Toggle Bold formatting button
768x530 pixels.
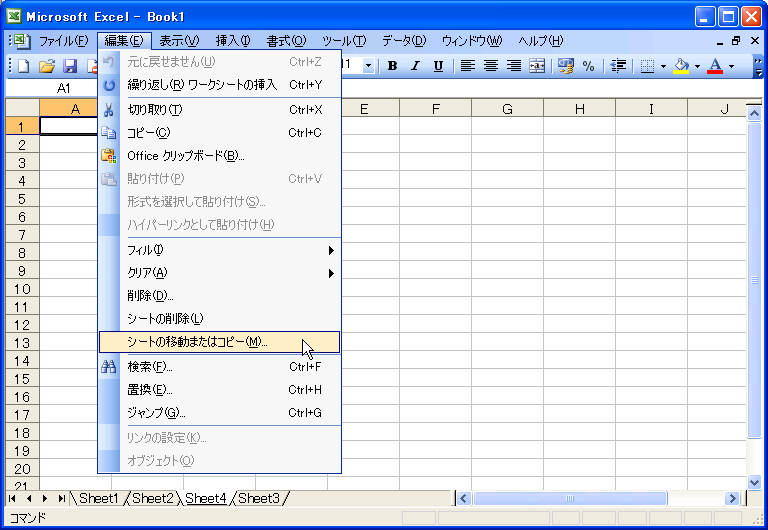click(x=392, y=66)
